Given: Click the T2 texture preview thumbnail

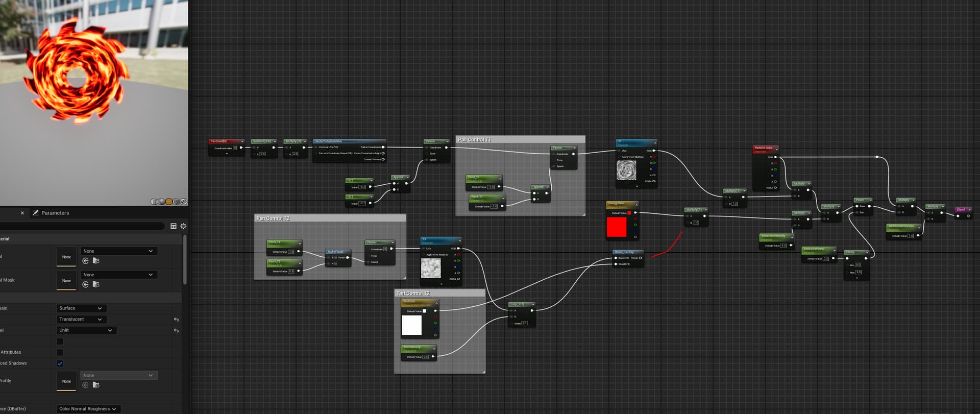Looking at the screenshot, I should (x=430, y=268).
